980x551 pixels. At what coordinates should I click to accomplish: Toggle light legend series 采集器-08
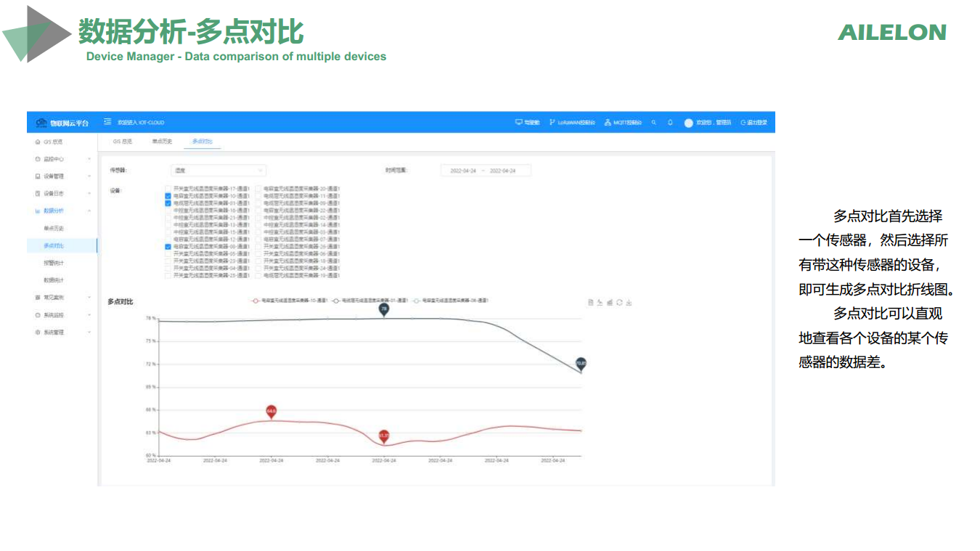coord(450,300)
